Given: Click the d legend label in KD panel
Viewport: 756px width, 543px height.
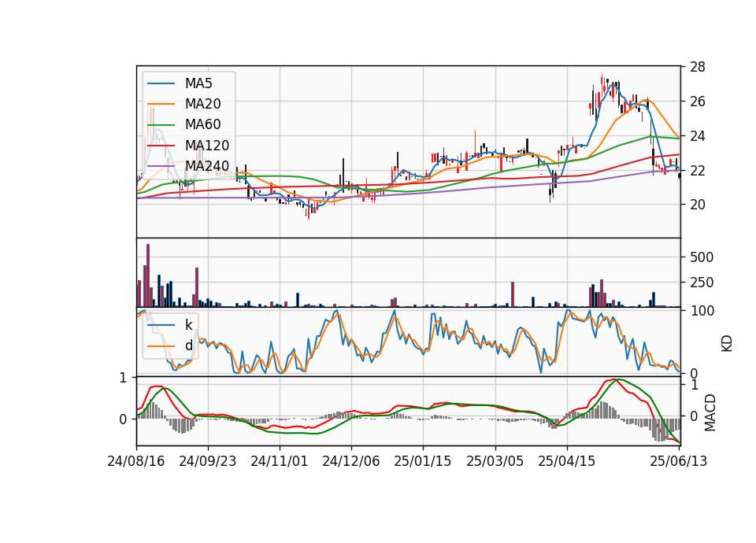Looking at the screenshot, I should pyautogui.click(x=188, y=345).
